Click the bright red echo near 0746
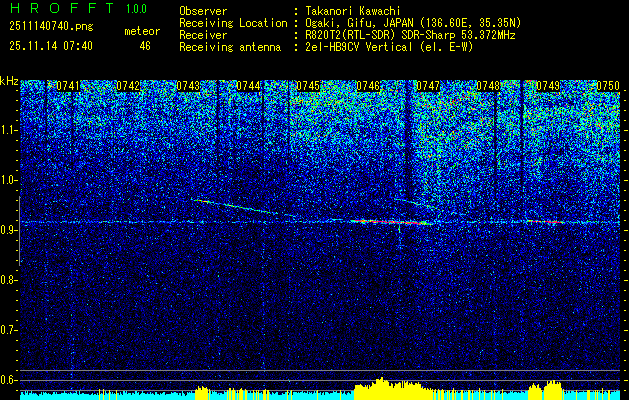This screenshot has height=400, width=629. (x=391, y=221)
